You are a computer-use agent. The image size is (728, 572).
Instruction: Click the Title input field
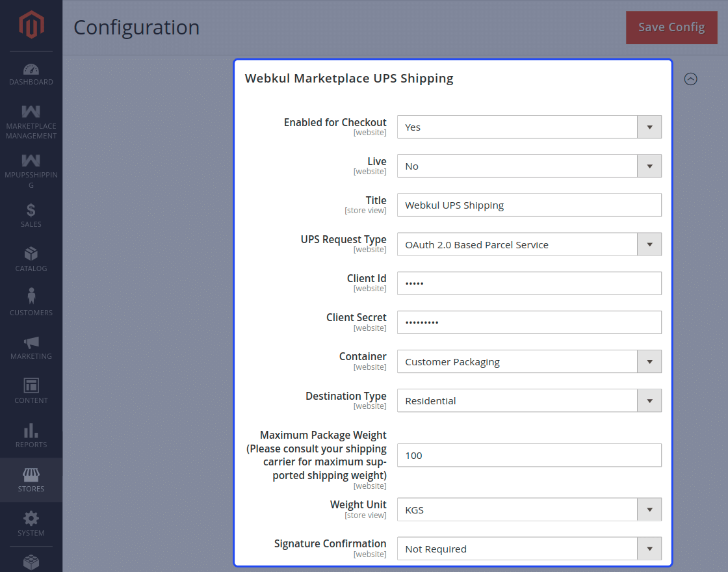529,205
